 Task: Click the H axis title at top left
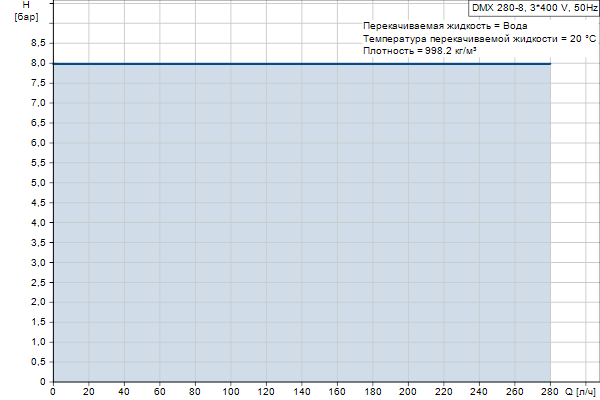26,7
